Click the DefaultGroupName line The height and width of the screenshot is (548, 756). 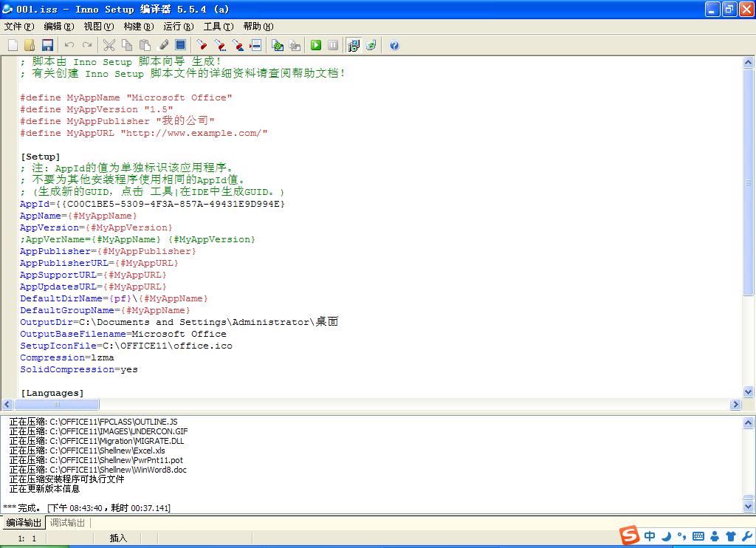click(105, 310)
